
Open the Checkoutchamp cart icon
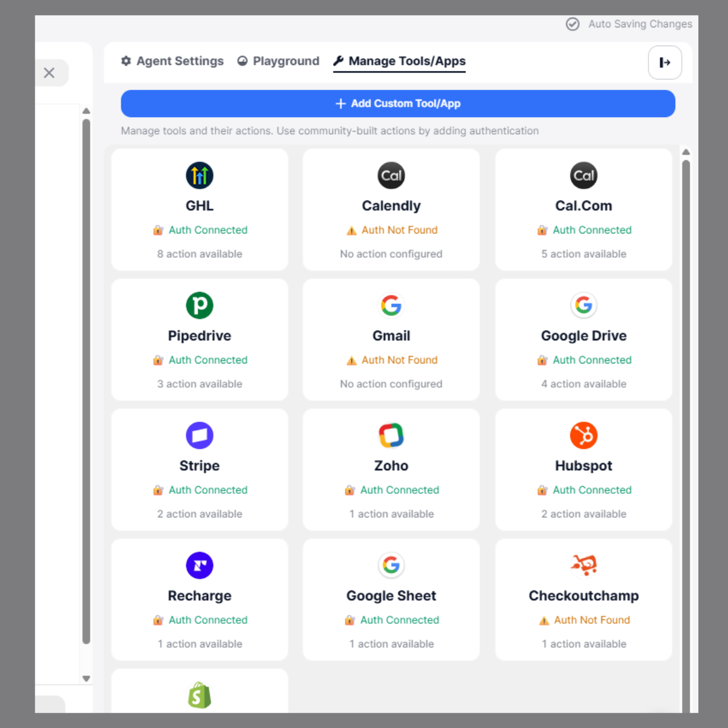584,565
